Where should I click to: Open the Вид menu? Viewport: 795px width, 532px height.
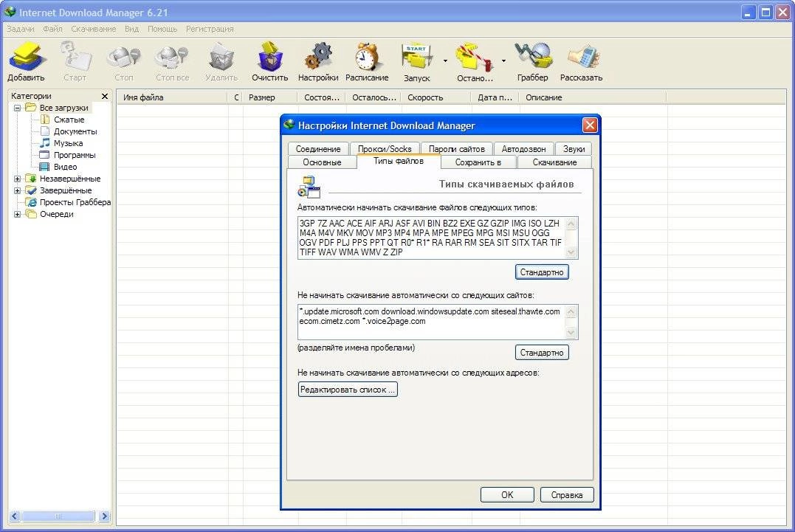coord(132,29)
